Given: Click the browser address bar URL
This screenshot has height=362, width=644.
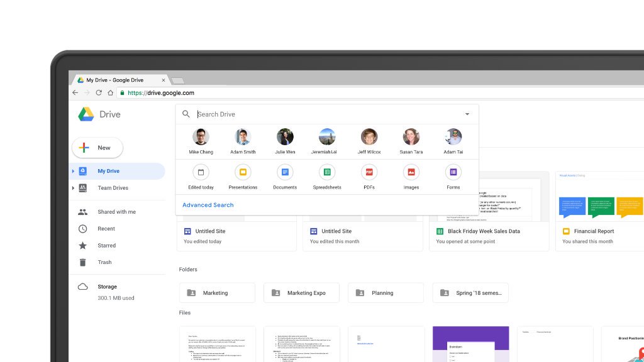Looking at the screenshot, I should point(161,93).
